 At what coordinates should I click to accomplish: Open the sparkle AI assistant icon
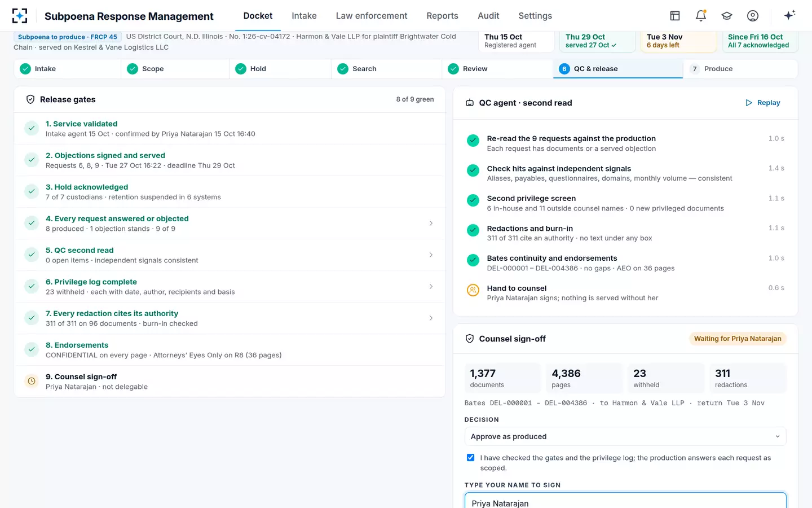pos(789,15)
